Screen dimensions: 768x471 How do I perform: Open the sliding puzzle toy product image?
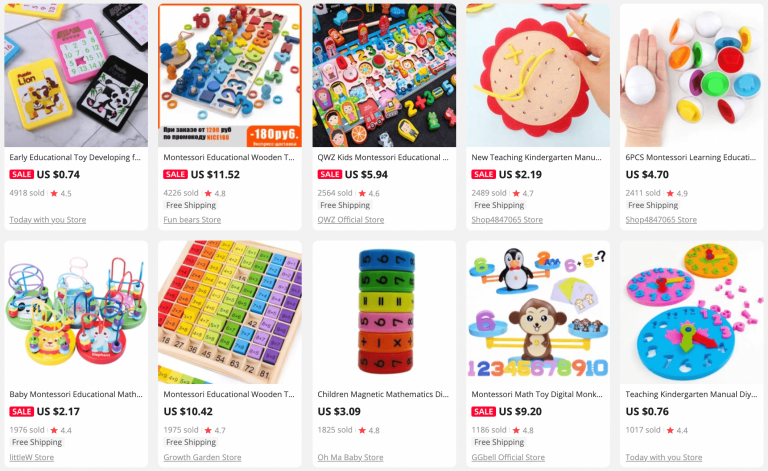(76, 75)
